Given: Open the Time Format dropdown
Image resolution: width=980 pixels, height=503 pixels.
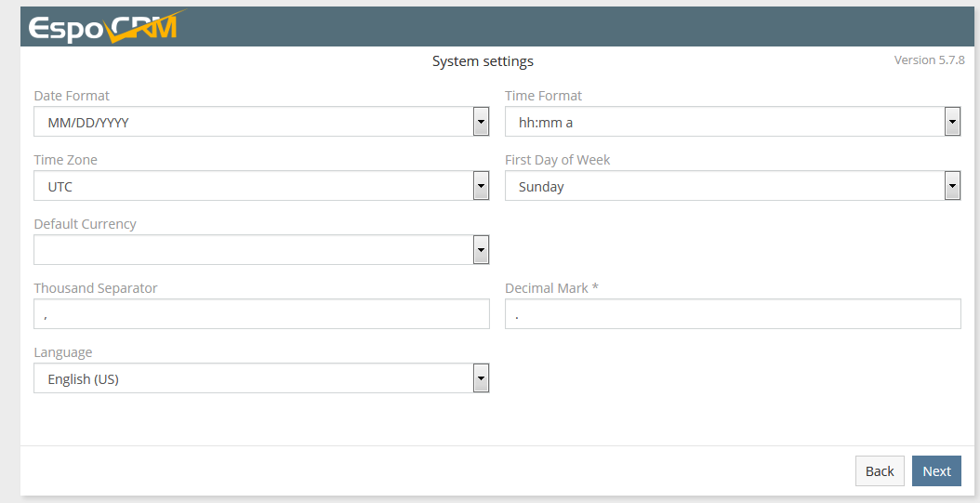Looking at the screenshot, I should pos(733,121).
